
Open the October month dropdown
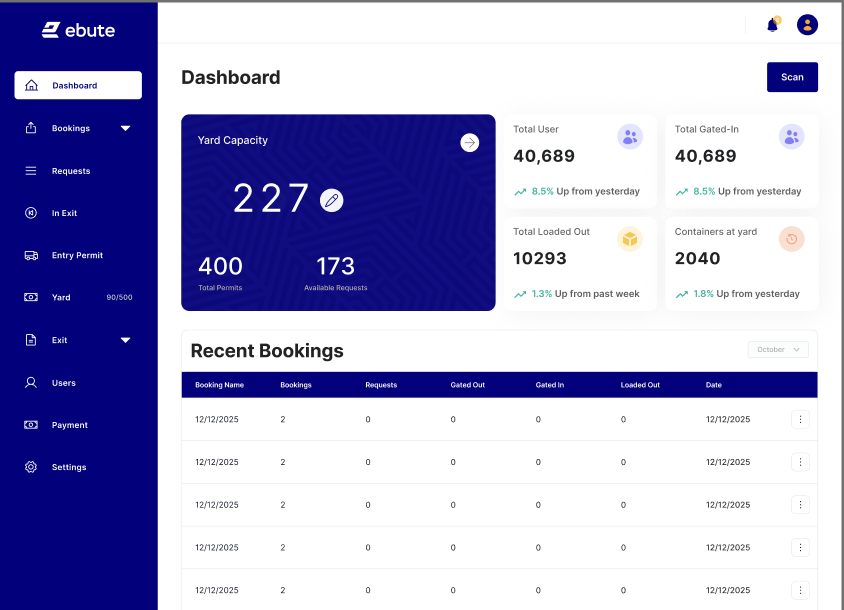tap(778, 349)
